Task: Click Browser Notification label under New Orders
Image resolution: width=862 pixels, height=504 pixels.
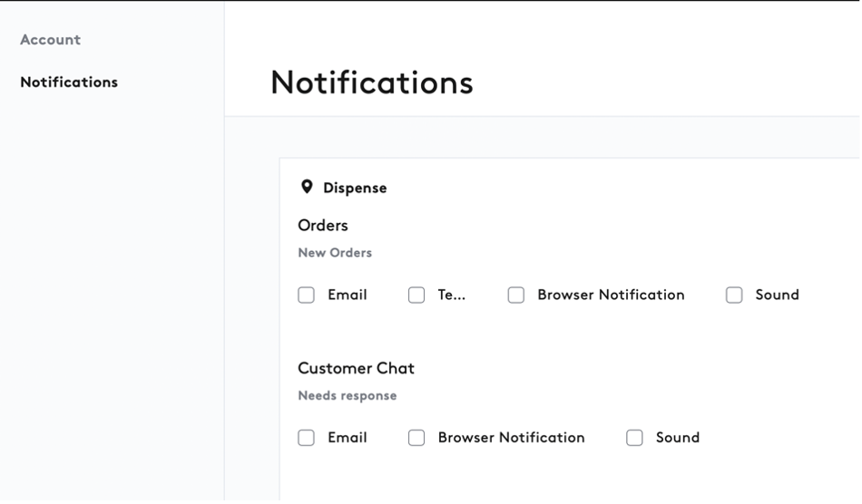Action: (x=612, y=295)
